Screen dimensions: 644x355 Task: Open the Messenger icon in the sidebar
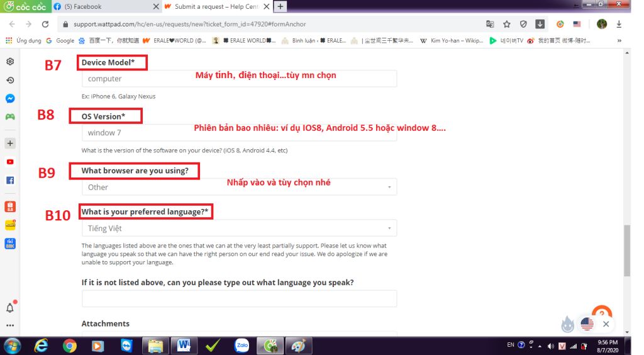pyautogui.click(x=10, y=99)
